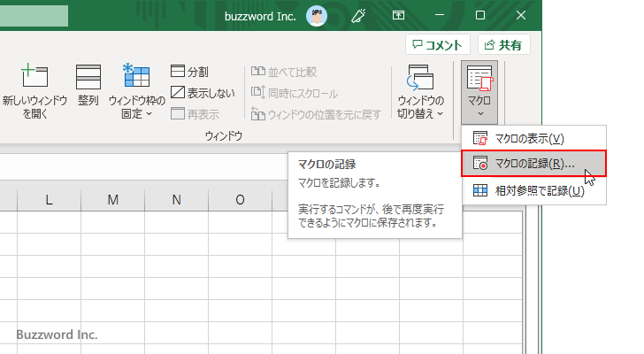Click 並べて比較 view side by side
Image resolution: width=644 pixels, height=354 pixels.
coord(284,72)
